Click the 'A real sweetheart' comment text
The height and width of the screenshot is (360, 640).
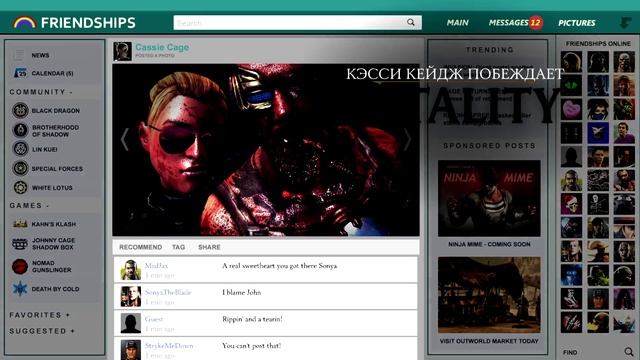click(x=279, y=266)
